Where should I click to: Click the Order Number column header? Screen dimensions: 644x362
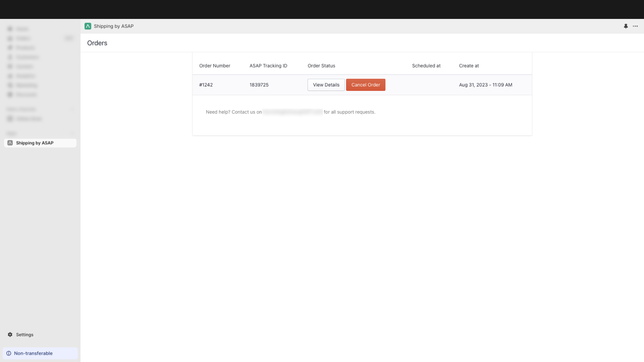tap(215, 66)
